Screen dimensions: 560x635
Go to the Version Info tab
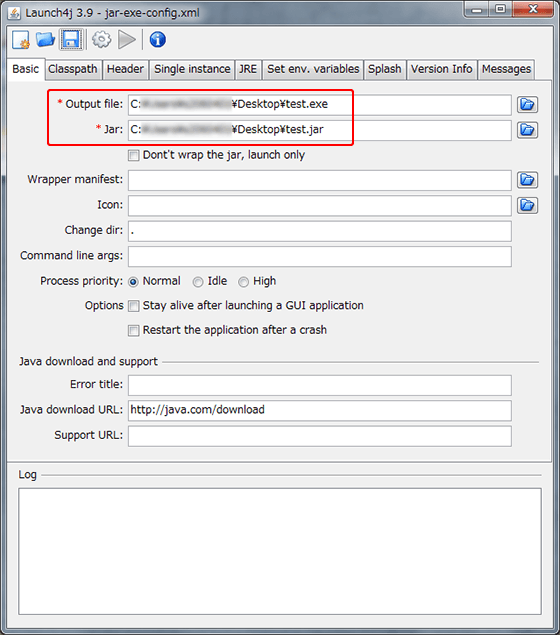click(x=442, y=69)
